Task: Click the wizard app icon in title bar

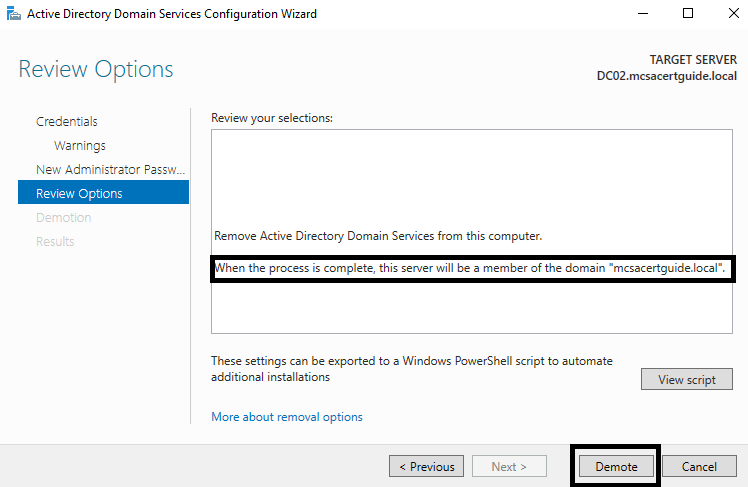Action: (x=11, y=14)
